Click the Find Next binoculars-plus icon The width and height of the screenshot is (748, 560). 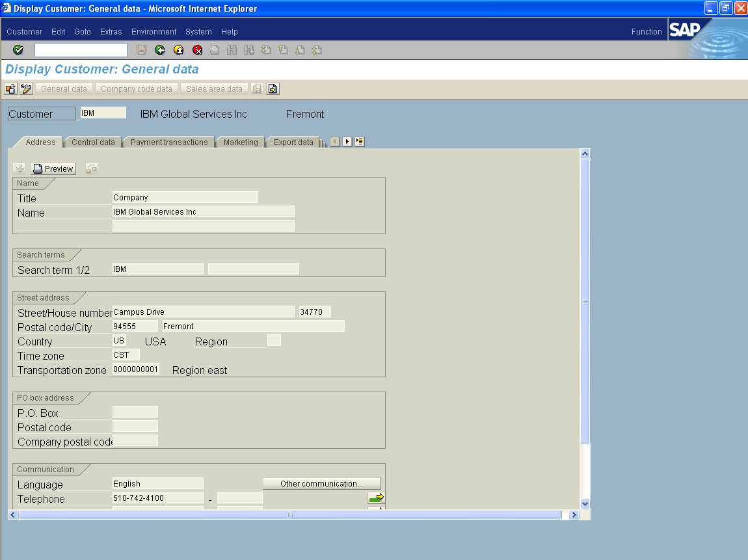tap(248, 49)
